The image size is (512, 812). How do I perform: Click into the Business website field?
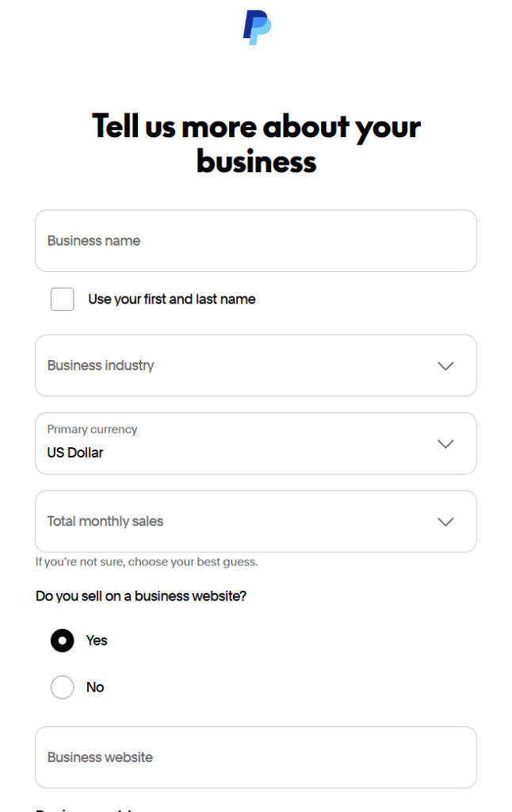pyautogui.click(x=255, y=757)
